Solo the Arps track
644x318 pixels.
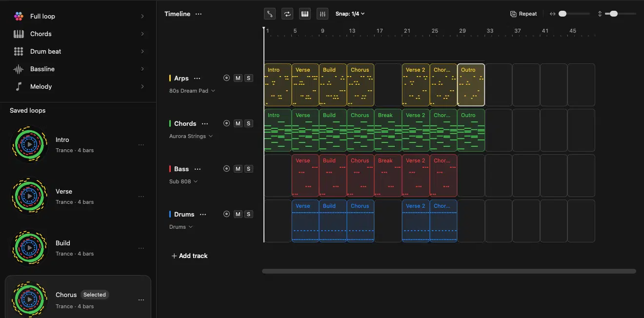pos(248,78)
